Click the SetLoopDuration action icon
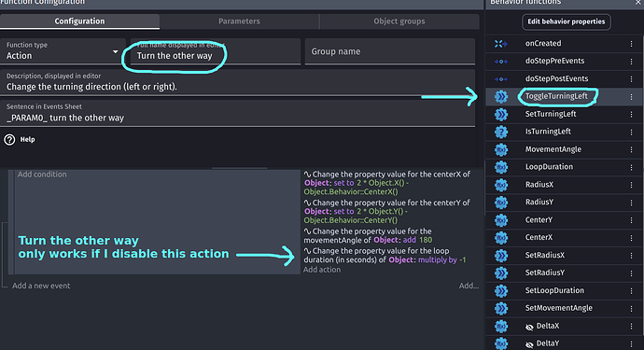 point(501,291)
